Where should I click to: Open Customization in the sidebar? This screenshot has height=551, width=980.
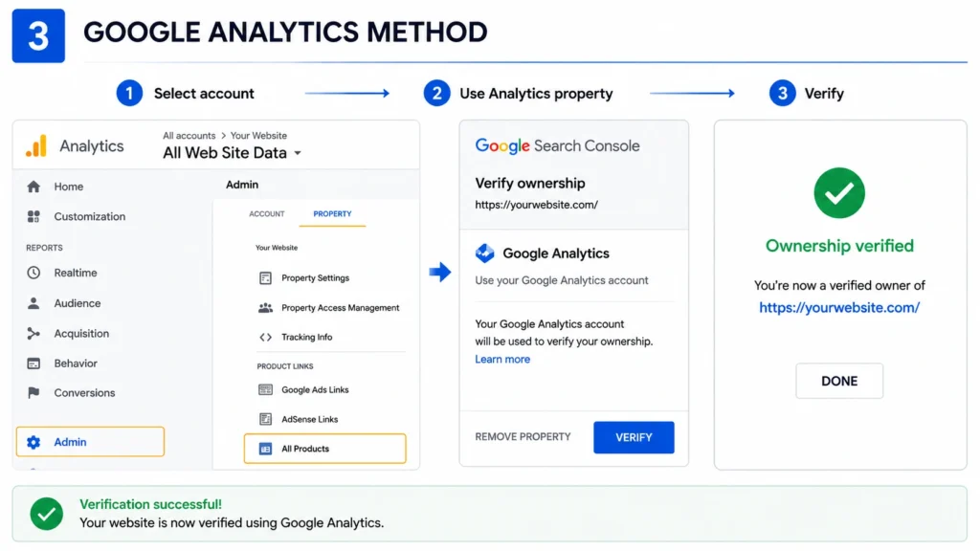(89, 216)
